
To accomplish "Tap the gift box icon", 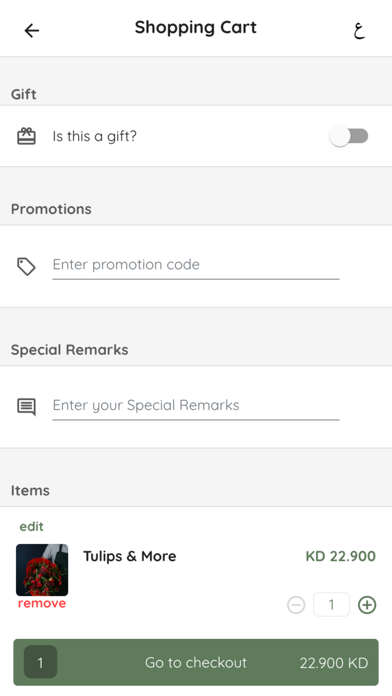I will [x=26, y=136].
